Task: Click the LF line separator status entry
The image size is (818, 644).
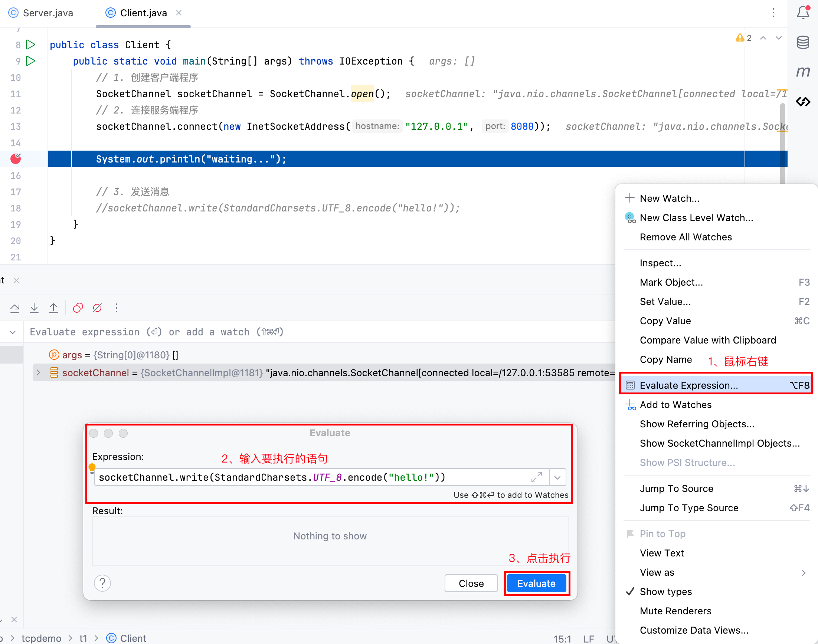Action: tap(588, 639)
